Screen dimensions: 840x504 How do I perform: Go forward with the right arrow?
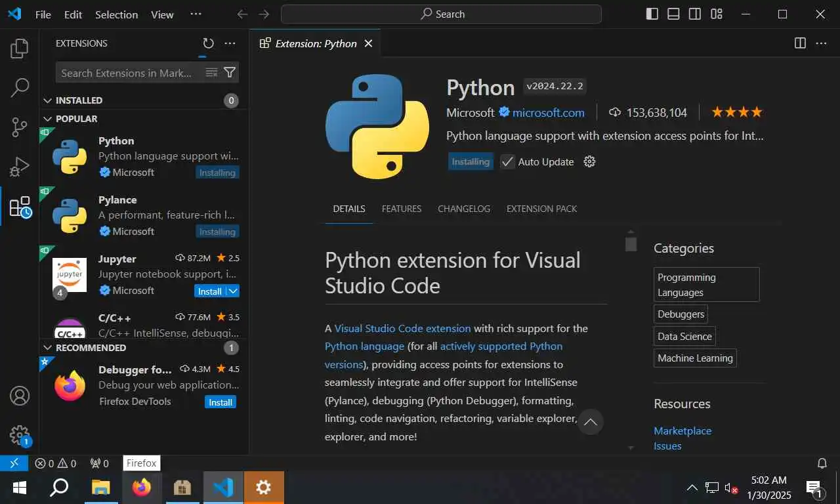click(264, 14)
